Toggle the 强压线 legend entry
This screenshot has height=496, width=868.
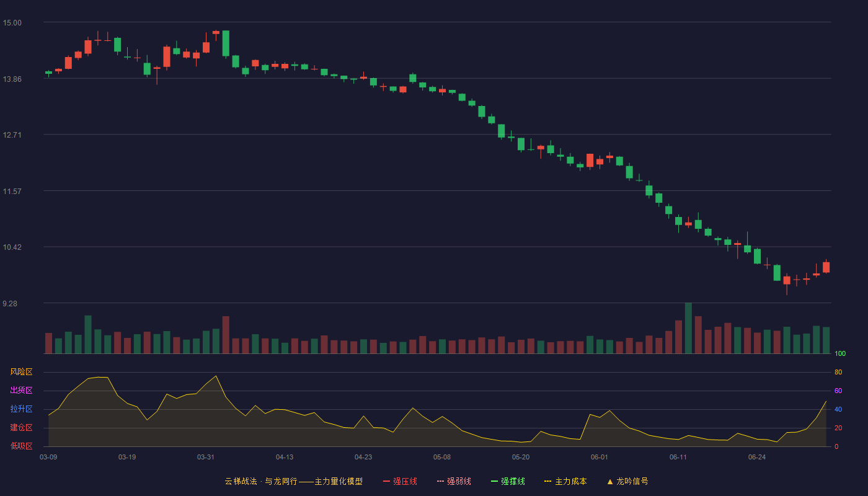400,481
